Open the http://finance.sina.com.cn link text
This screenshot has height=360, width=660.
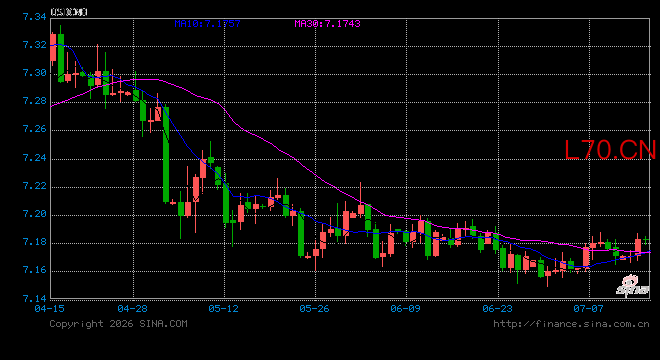click(571, 324)
